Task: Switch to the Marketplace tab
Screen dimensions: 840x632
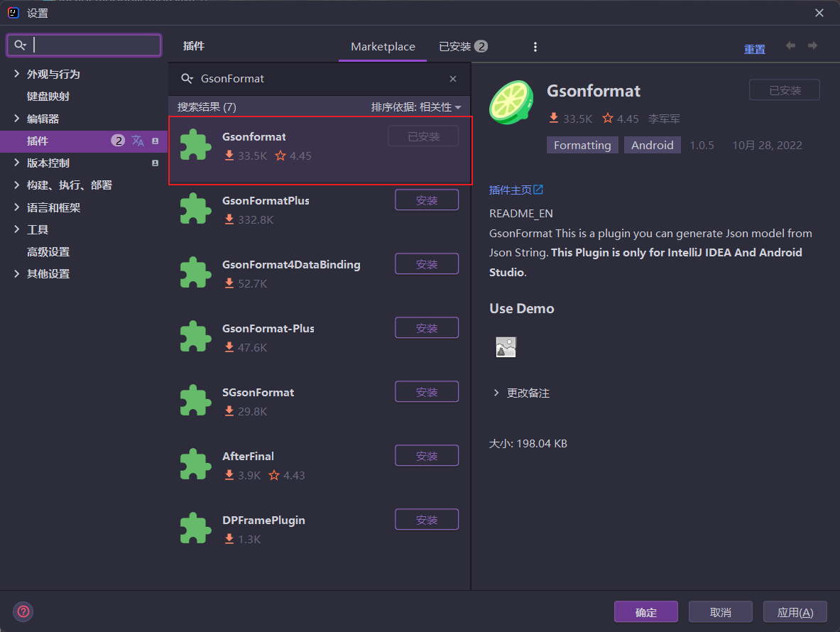Action: click(x=383, y=47)
